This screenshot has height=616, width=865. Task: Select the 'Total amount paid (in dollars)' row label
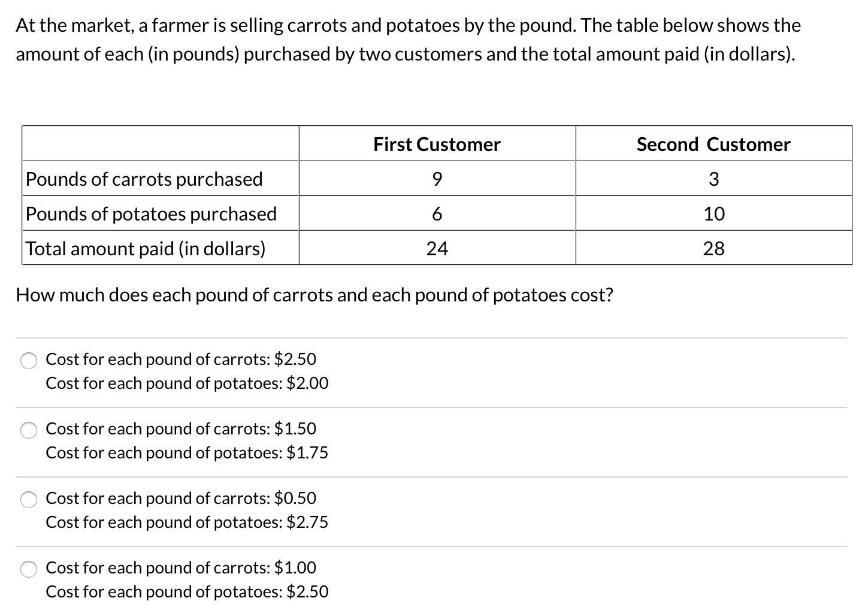161,249
